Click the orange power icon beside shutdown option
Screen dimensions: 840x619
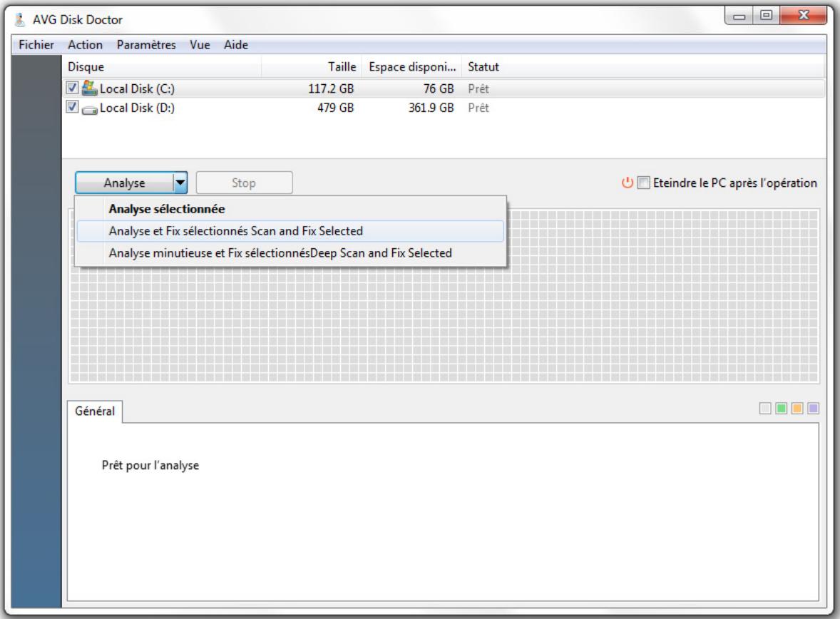(x=628, y=183)
